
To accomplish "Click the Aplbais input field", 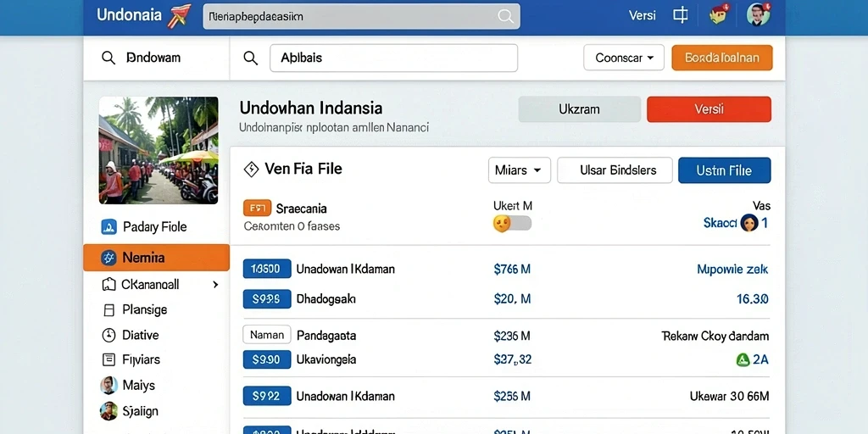I will tap(393, 58).
